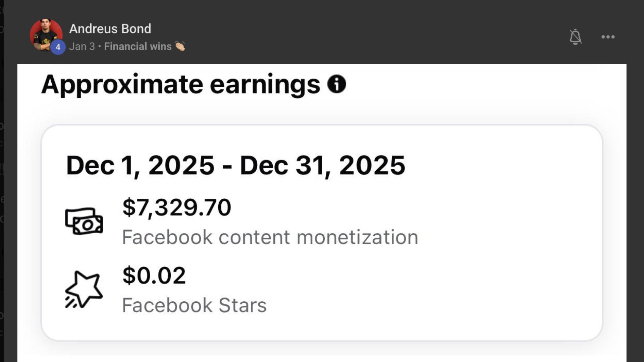Open the Financial wins category
The width and height of the screenshot is (644, 362).
pyautogui.click(x=138, y=46)
